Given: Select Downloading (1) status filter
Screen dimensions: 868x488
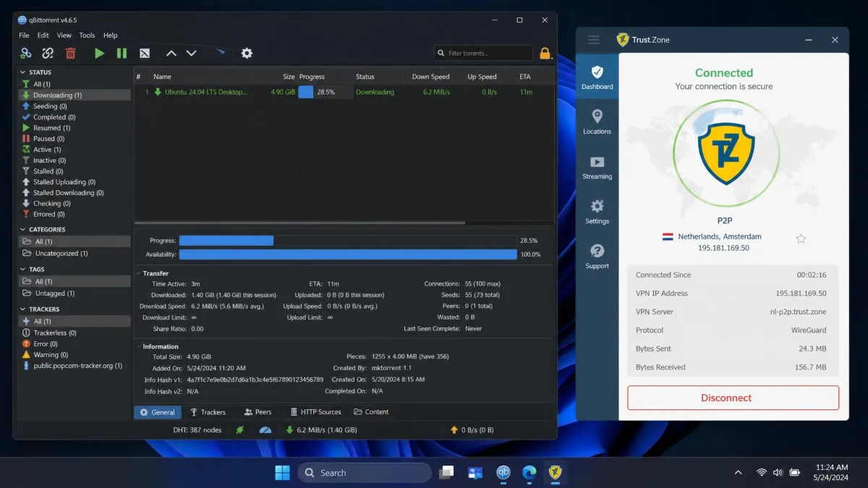Looking at the screenshot, I should coord(75,95).
